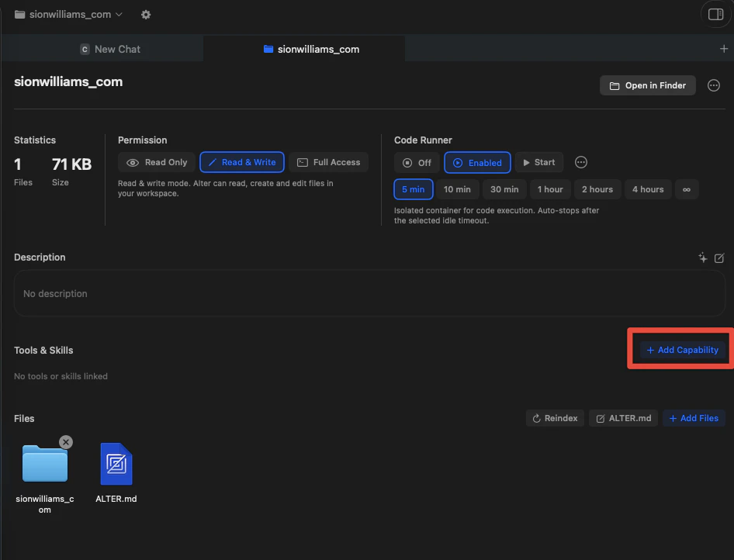The image size is (734, 560).
Task: Click the 71 KB size value
Action: point(71,164)
